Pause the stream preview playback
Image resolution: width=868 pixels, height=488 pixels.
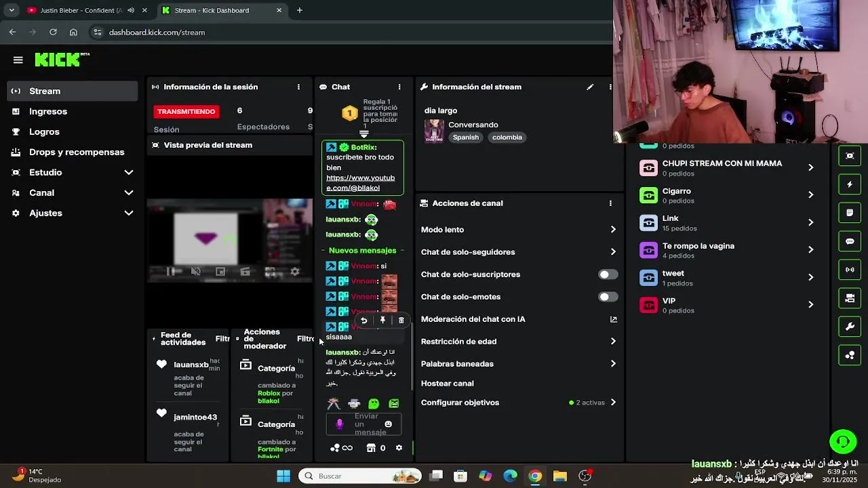click(172, 272)
